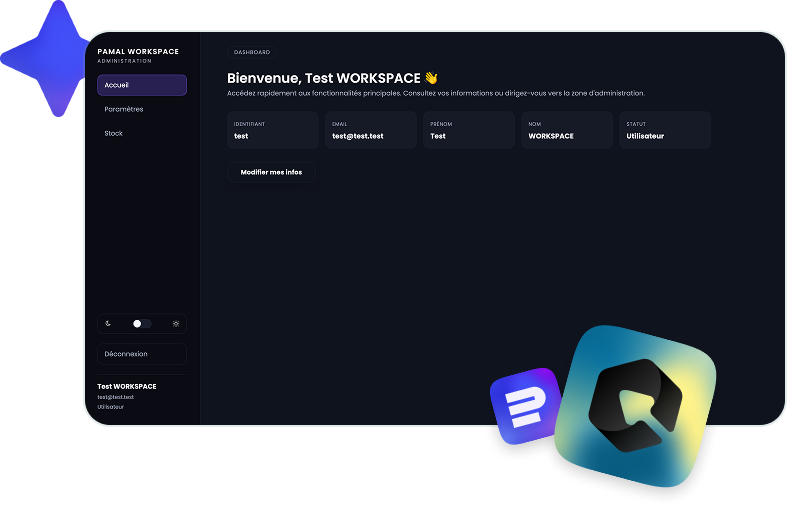The height and width of the screenshot is (509, 787).
Task: Click the DASHBOARD badge
Action: [252, 52]
